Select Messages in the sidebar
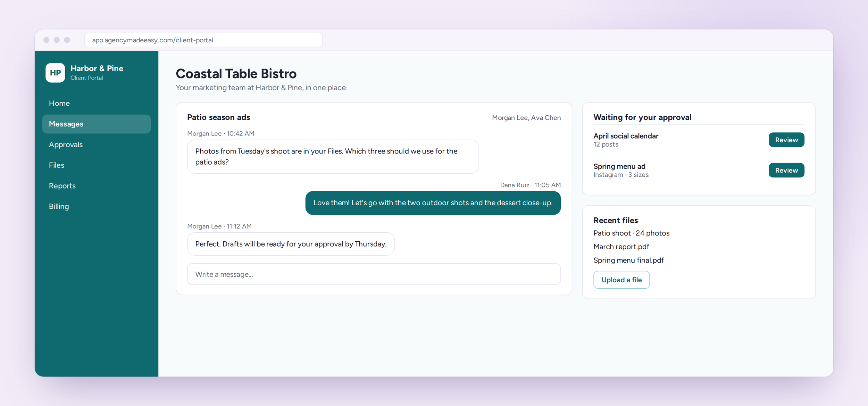 pyautogui.click(x=97, y=124)
